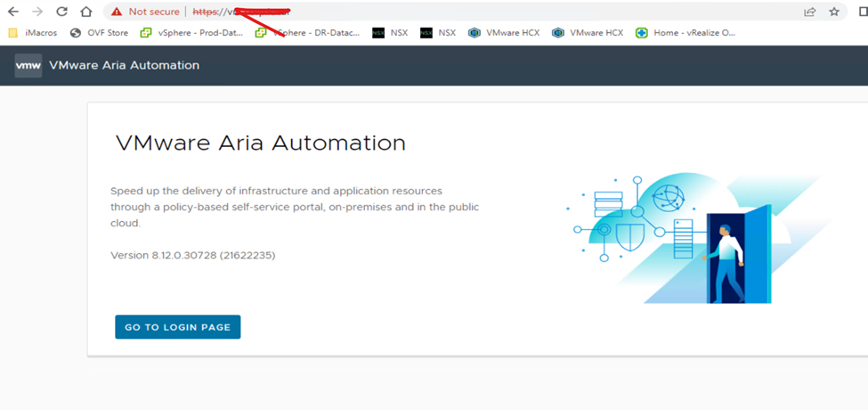The height and width of the screenshot is (410, 868).
Task: Reload the page with the refresh icon
Action: click(x=62, y=12)
